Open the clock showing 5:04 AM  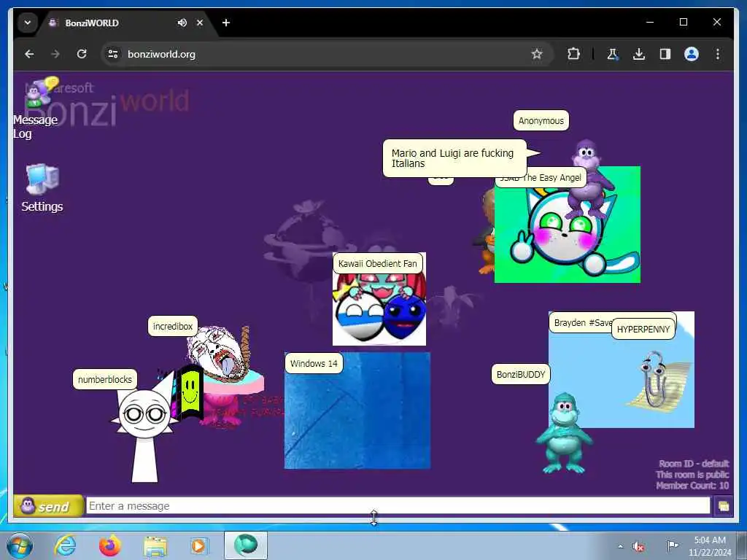(x=710, y=545)
